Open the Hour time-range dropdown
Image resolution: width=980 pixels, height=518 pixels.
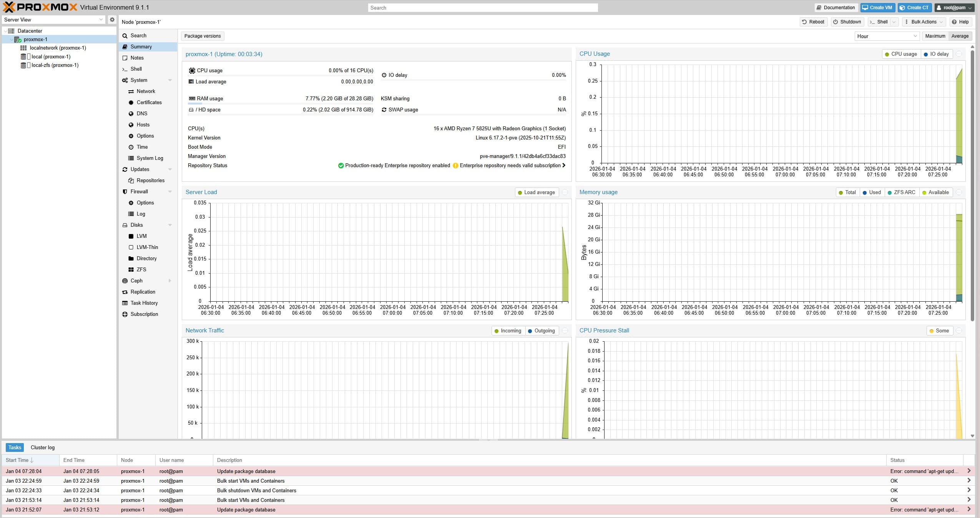point(887,36)
